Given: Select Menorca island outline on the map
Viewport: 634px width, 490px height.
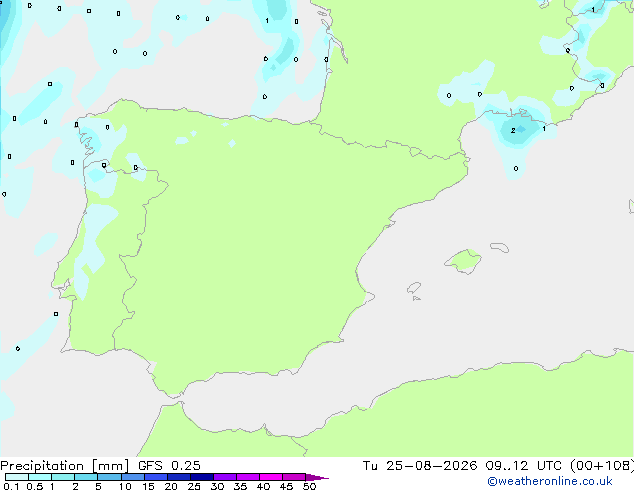Looking at the screenshot, I should (x=499, y=247).
